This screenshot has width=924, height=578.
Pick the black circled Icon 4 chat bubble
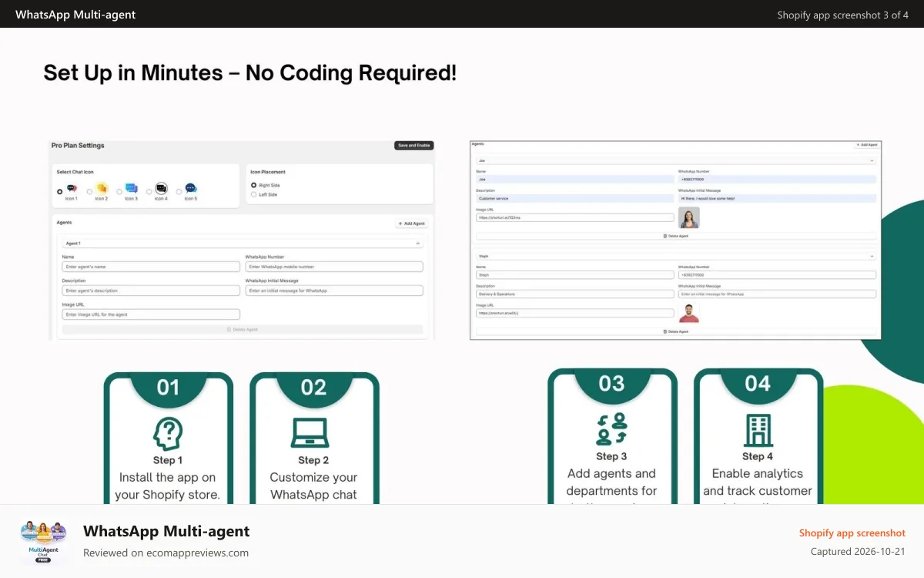[x=161, y=189]
